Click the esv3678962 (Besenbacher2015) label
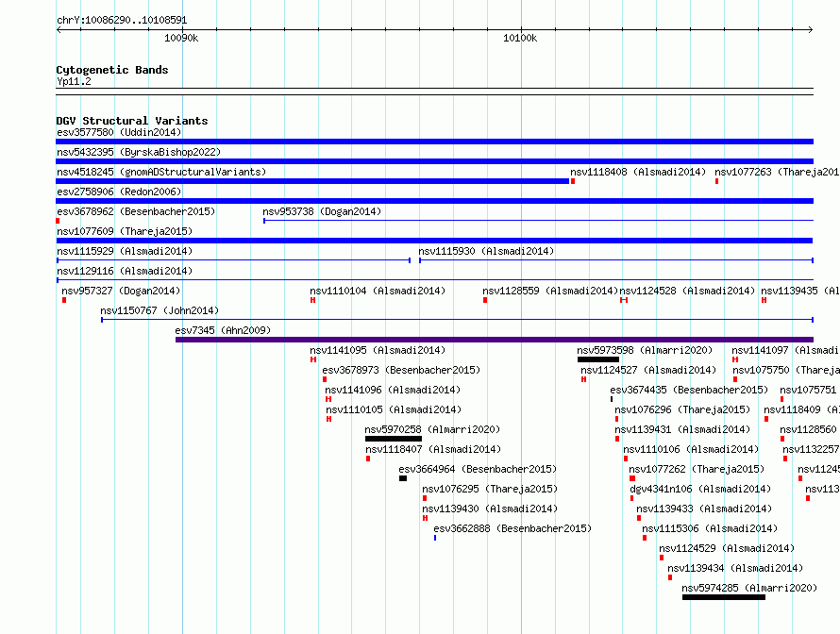The image size is (840, 634). pos(136,211)
